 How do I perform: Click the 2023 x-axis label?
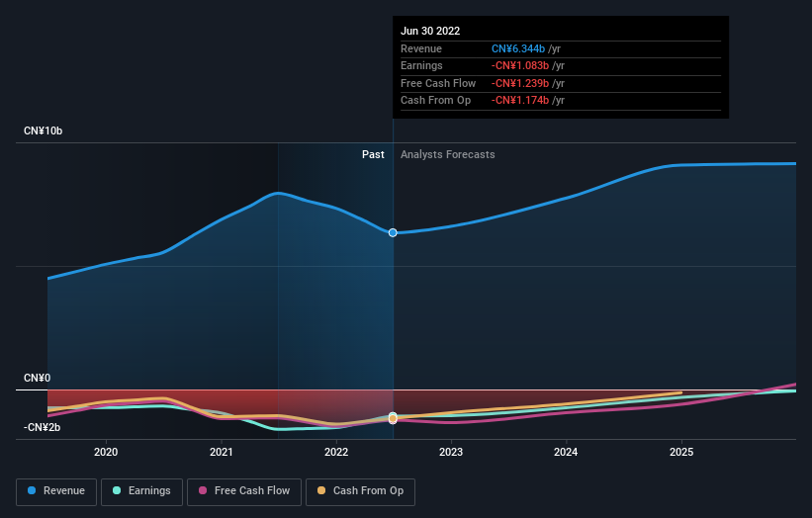click(451, 453)
